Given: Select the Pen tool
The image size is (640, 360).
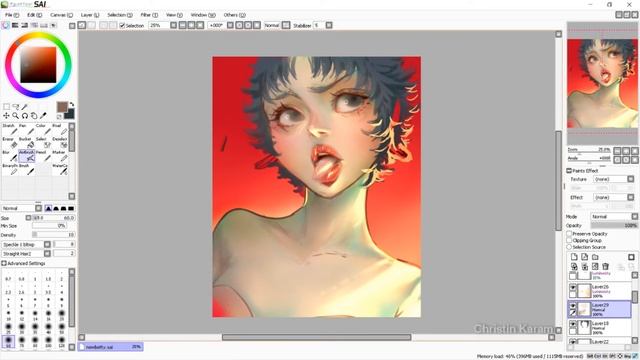Looking at the screenshot, I should pos(27,129).
